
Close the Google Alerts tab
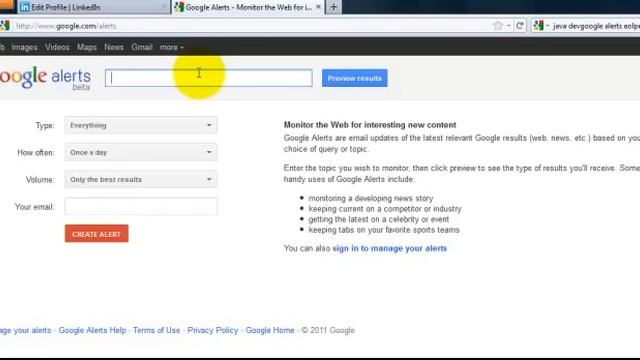click(318, 7)
